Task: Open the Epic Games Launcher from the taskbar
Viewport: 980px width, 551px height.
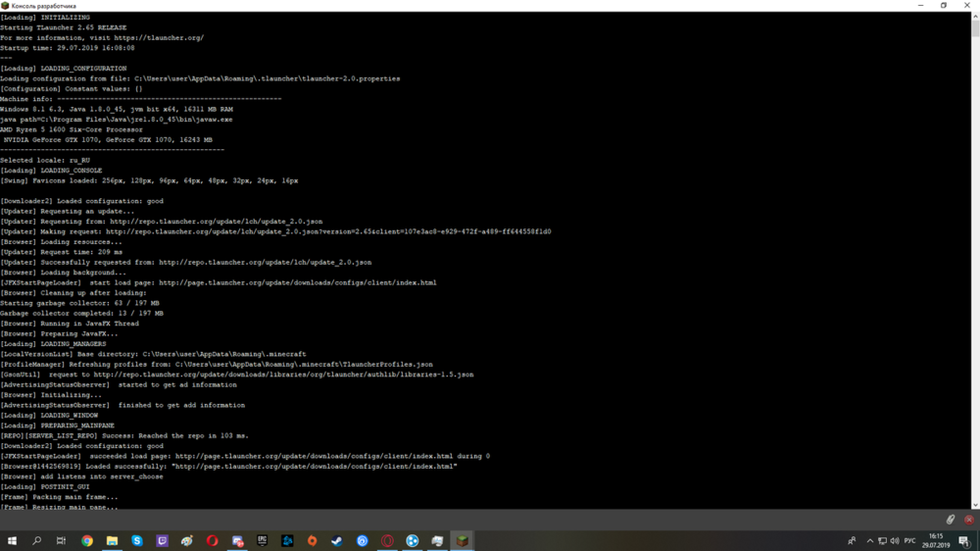Action: (x=262, y=540)
